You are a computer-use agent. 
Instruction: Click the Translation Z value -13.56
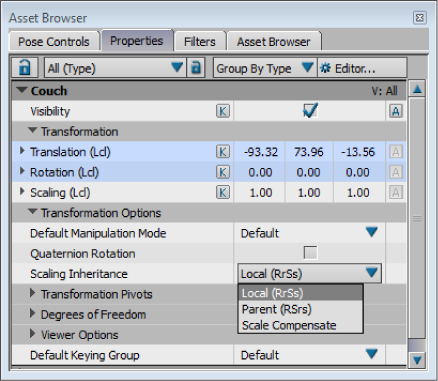358,152
